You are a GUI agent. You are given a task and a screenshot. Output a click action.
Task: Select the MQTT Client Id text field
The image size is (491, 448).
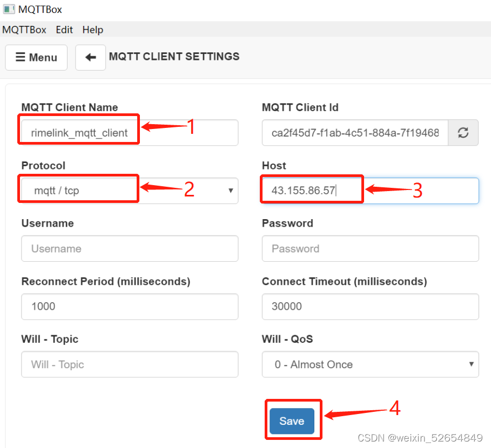click(354, 132)
